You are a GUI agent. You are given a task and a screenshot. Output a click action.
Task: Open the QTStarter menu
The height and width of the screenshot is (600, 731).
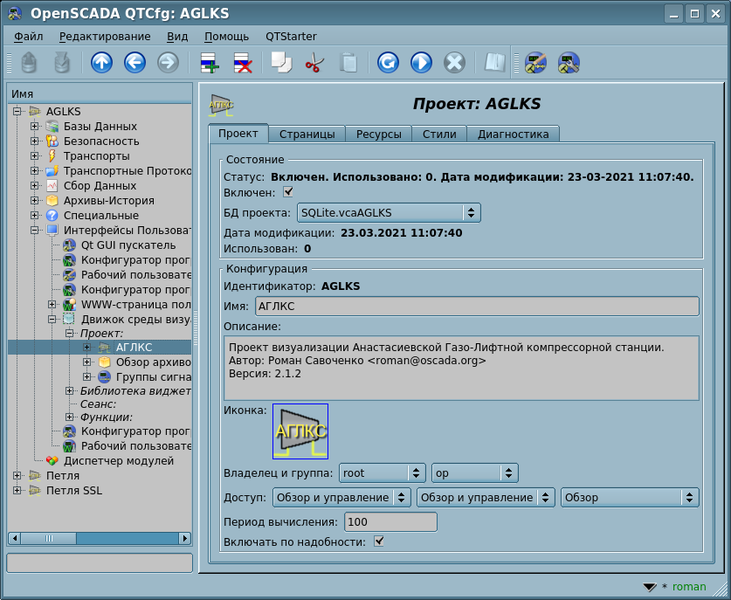click(291, 36)
